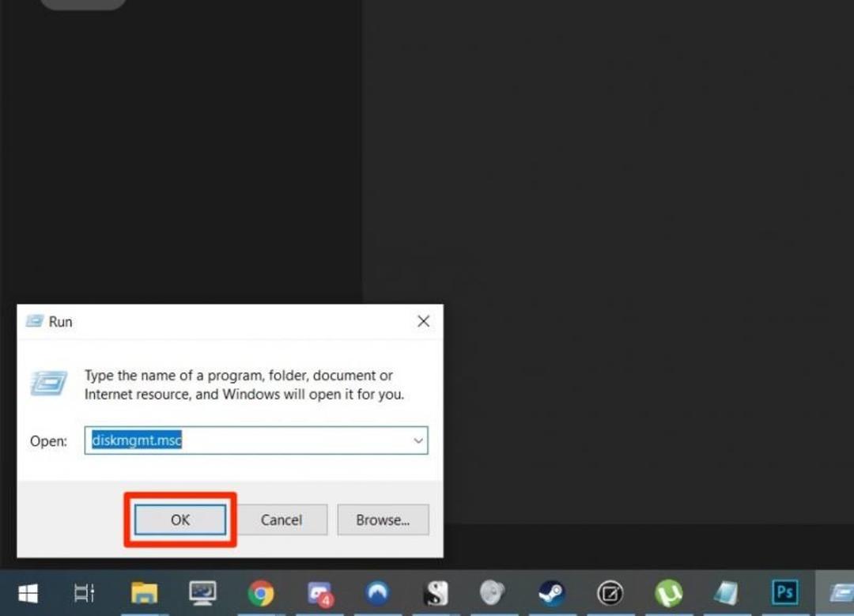Open the Windows Start menu
The height and width of the screenshot is (616, 854).
[x=28, y=593]
